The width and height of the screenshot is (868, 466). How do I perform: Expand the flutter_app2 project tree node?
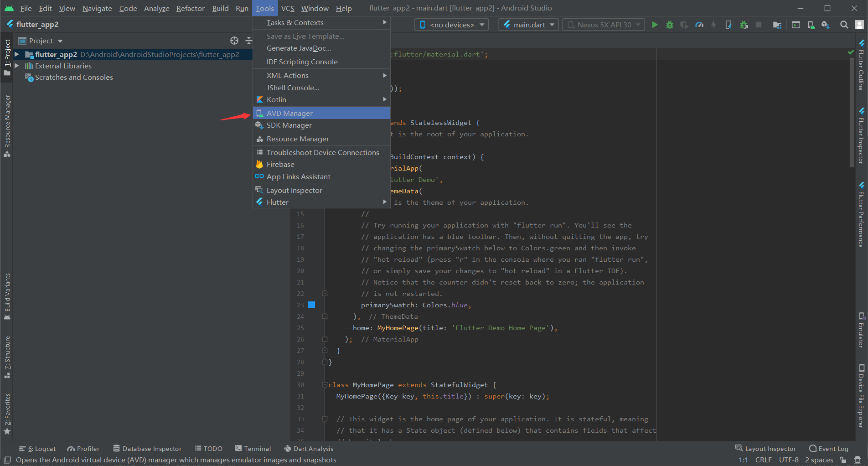point(17,54)
